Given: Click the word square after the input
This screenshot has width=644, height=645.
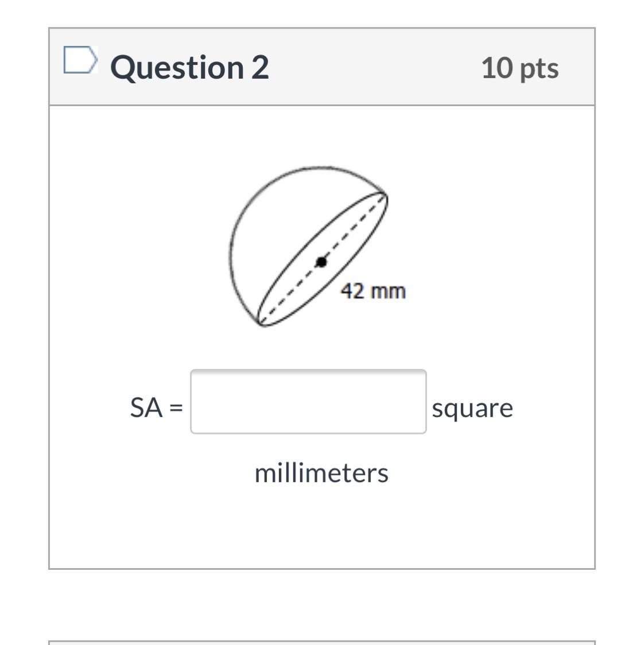Looking at the screenshot, I should coord(472,409).
